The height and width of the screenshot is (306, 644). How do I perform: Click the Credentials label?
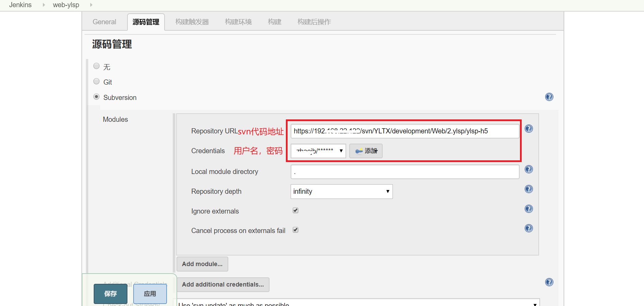click(x=208, y=151)
